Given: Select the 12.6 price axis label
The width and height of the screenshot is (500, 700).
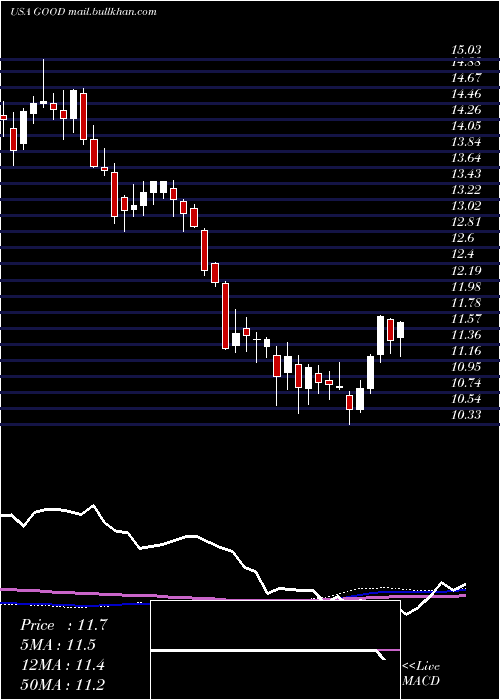Looking at the screenshot, I should point(463,238).
